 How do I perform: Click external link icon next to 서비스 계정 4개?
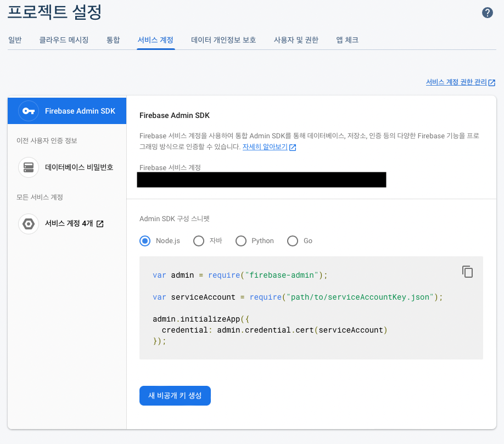click(x=100, y=223)
